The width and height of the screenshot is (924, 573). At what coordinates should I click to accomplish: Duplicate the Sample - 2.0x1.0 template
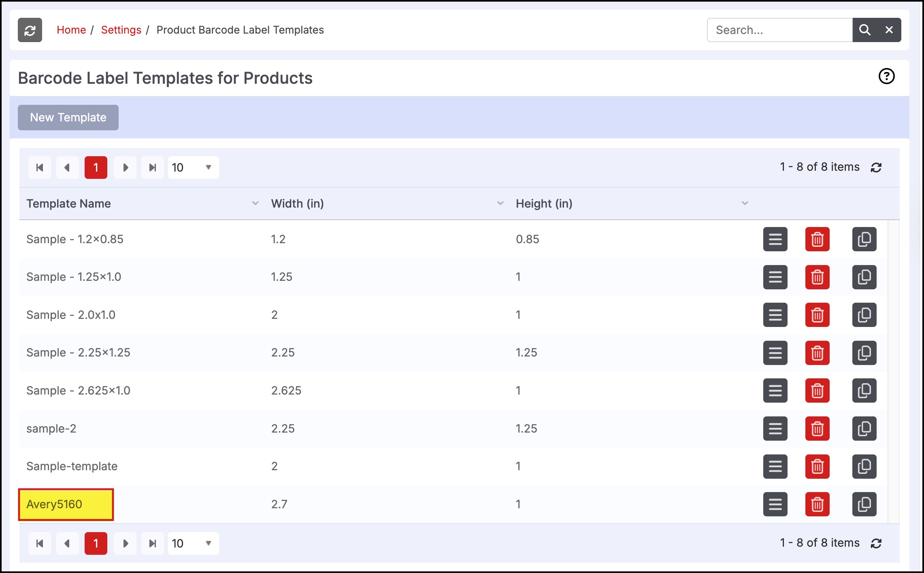(x=864, y=315)
